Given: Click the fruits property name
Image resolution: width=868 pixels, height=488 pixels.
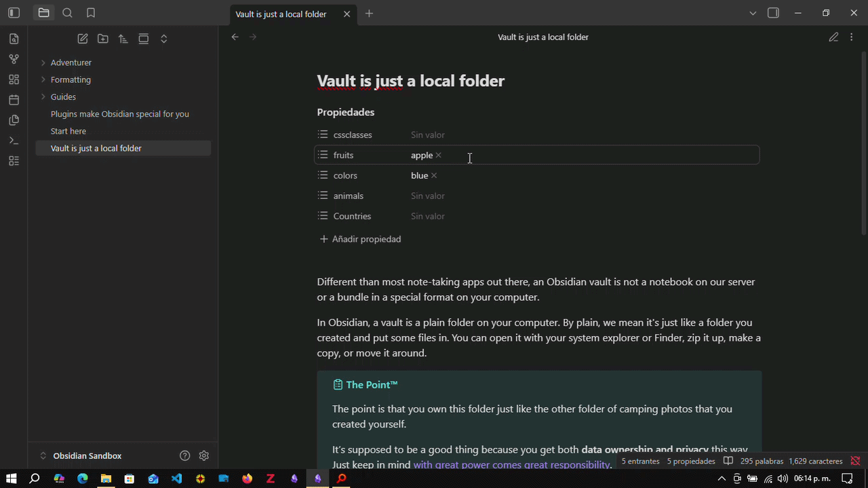Looking at the screenshot, I should (x=343, y=155).
